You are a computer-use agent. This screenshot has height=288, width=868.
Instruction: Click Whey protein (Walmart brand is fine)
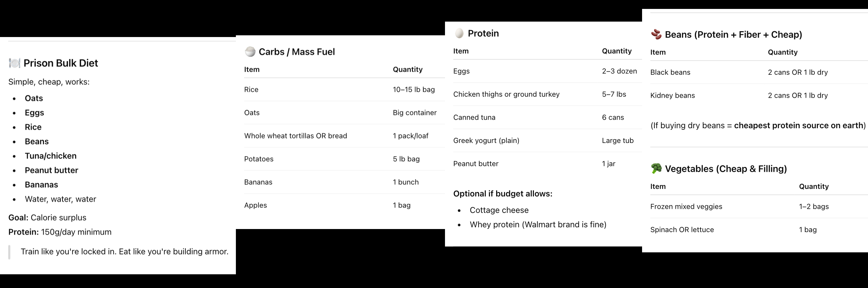[538, 225]
